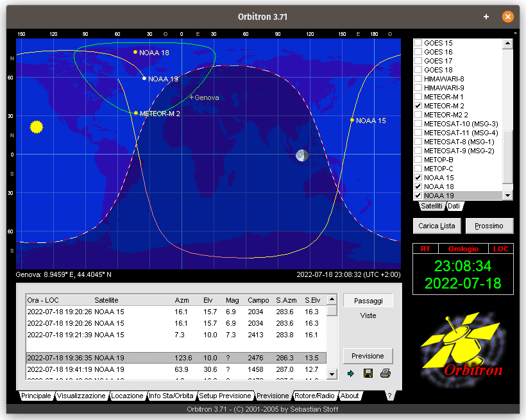Select RT clock mode

[x=425, y=249]
